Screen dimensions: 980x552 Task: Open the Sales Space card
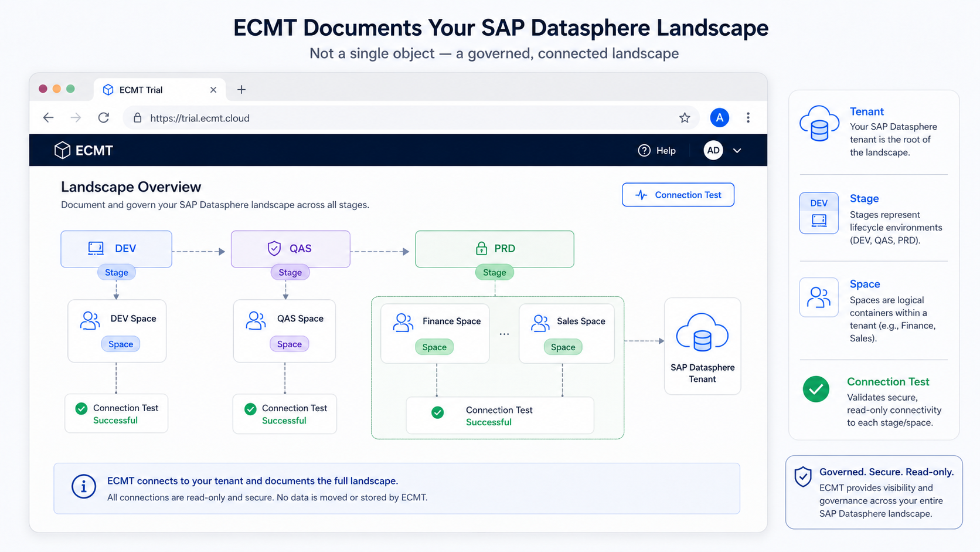click(x=567, y=333)
